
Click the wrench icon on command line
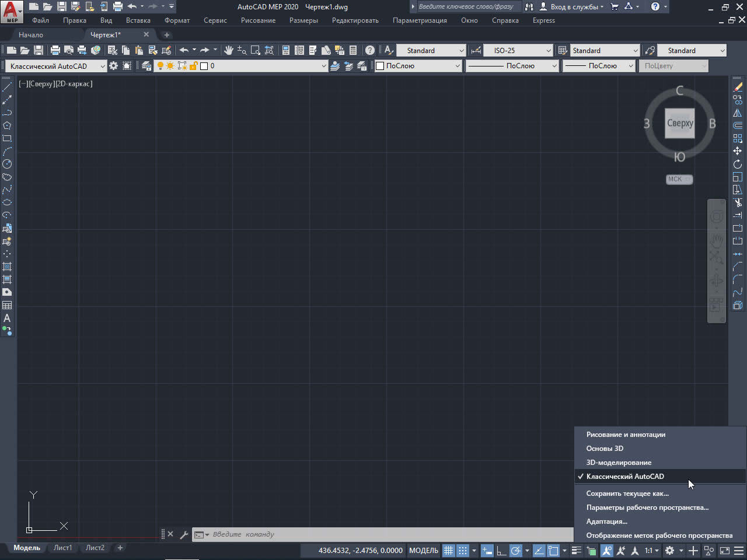tap(184, 534)
